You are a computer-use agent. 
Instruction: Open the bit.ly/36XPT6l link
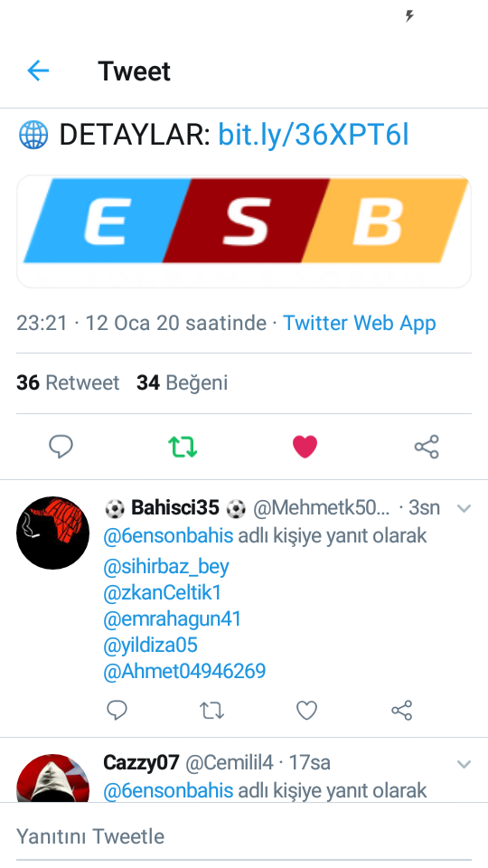coord(314,135)
